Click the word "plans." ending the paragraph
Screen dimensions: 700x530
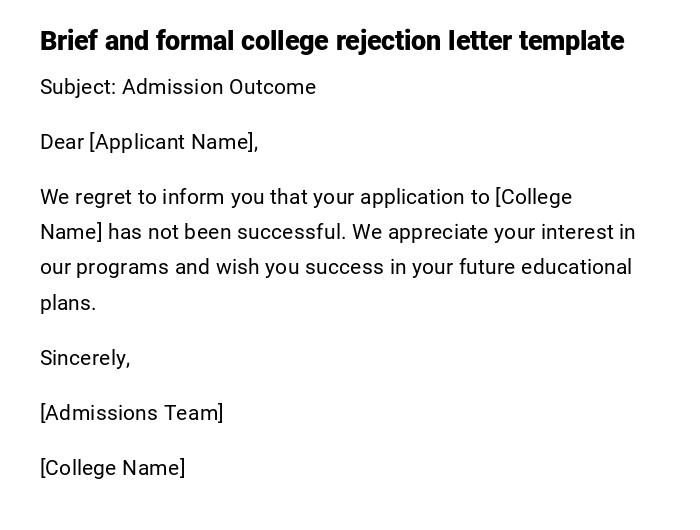[x=68, y=303]
